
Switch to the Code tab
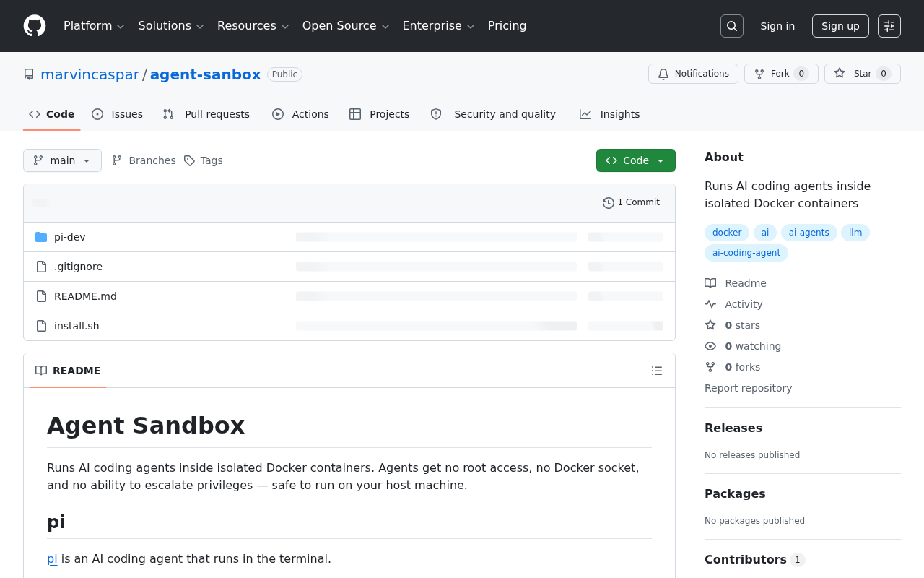pyautogui.click(x=52, y=114)
